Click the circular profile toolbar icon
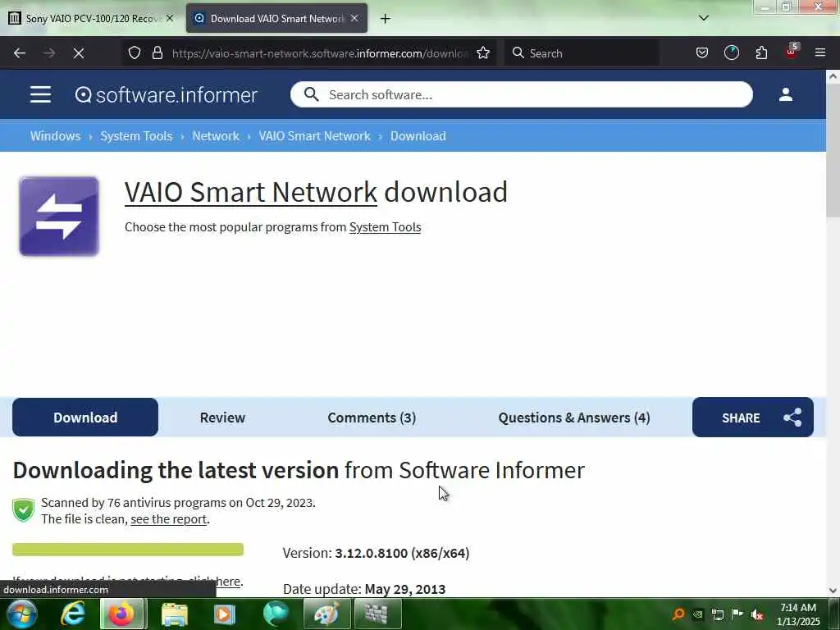840x630 pixels. click(x=731, y=53)
